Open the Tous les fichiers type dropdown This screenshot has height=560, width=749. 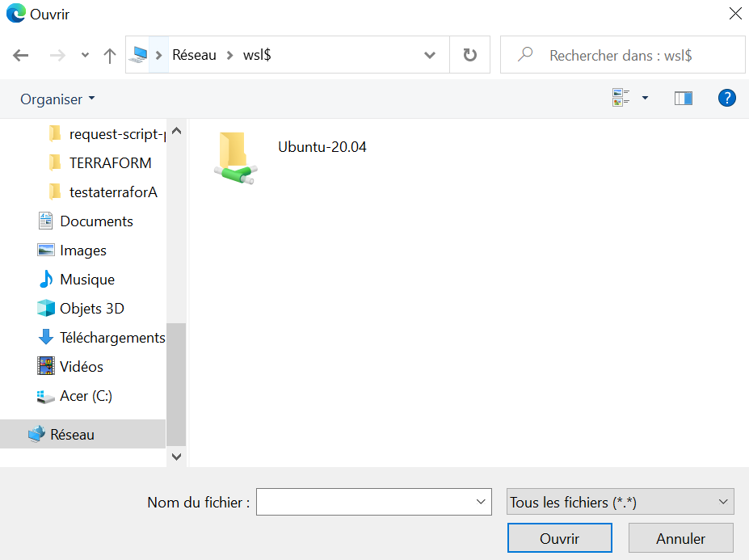620,502
